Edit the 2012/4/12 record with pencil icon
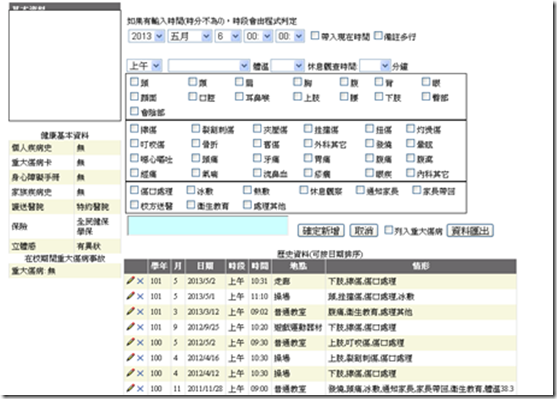Image resolution: width=557 pixels, height=399 pixels. 130,373
